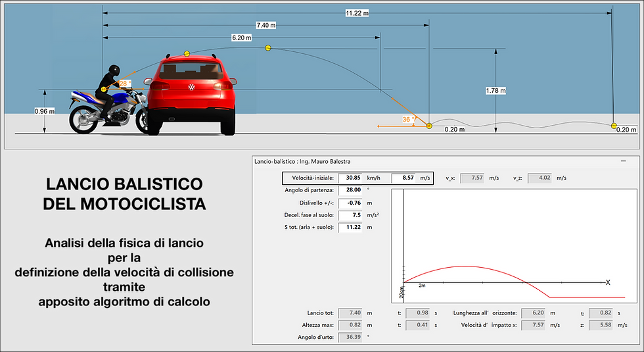This screenshot has height=352, width=644.
Task: Click the Dislivello value field
Action: coord(350,203)
